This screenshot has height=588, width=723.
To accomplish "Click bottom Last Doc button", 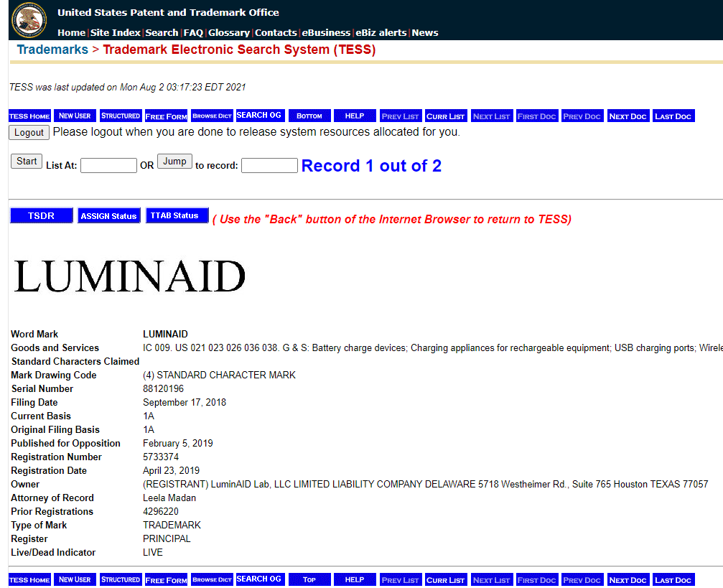I will point(673,579).
